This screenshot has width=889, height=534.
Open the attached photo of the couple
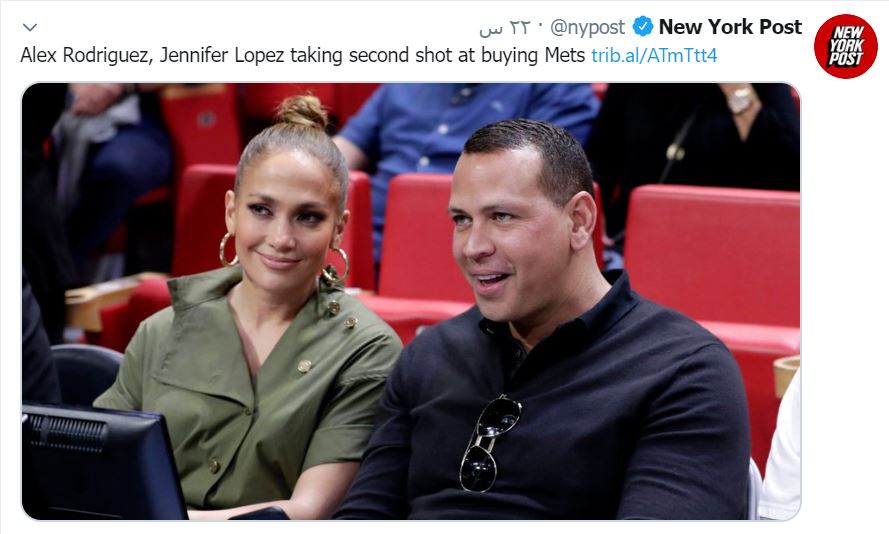(x=410, y=300)
